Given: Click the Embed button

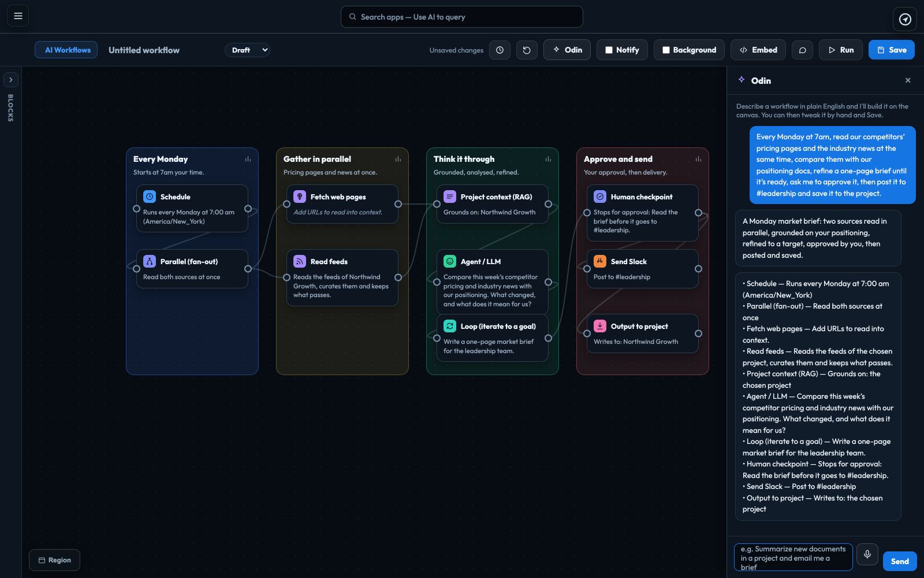Looking at the screenshot, I should click(x=758, y=50).
